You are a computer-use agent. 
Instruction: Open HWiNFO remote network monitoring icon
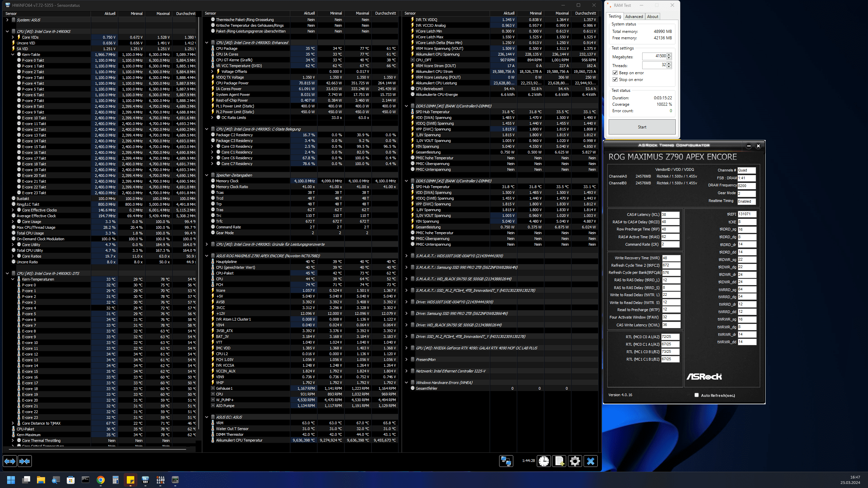(x=506, y=461)
